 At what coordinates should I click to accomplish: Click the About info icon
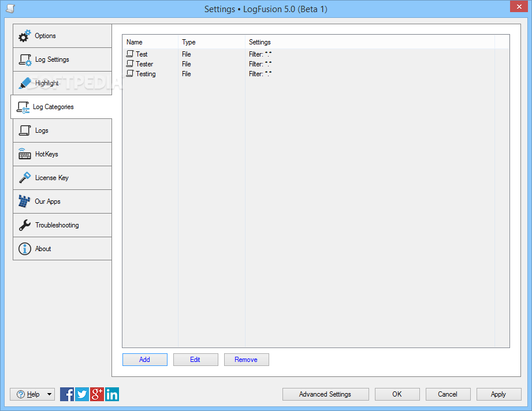(24, 249)
